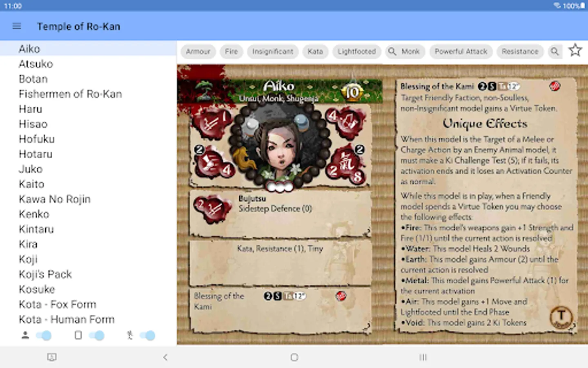Screen dimensions: 588x368
Task: Tap the Sidestep Defence (0) text
Action: click(x=275, y=209)
